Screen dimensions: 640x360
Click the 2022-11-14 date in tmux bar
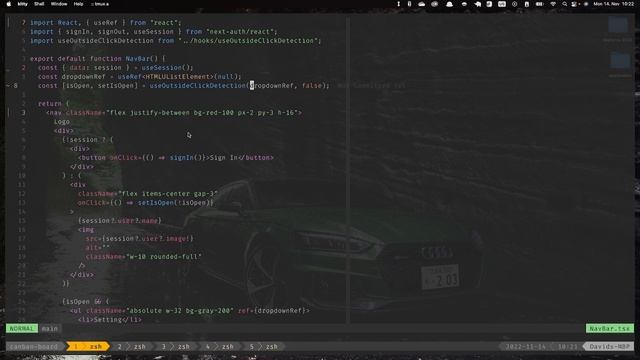tap(526, 347)
